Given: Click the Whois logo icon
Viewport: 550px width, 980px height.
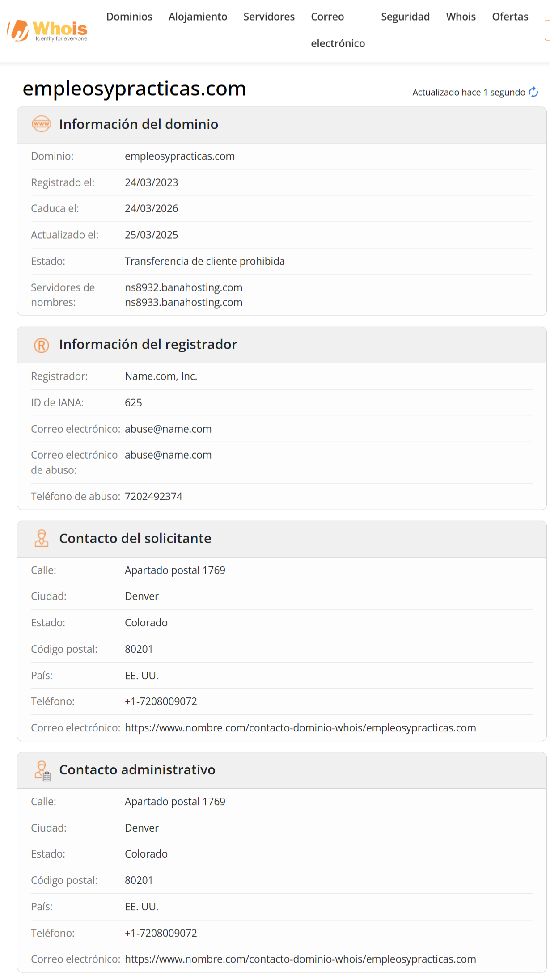Looking at the screenshot, I should click(19, 30).
